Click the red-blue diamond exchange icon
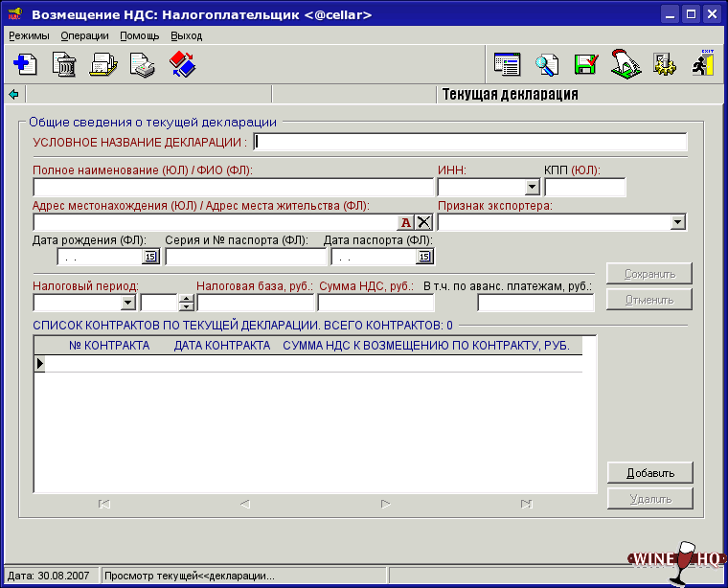 point(182,65)
